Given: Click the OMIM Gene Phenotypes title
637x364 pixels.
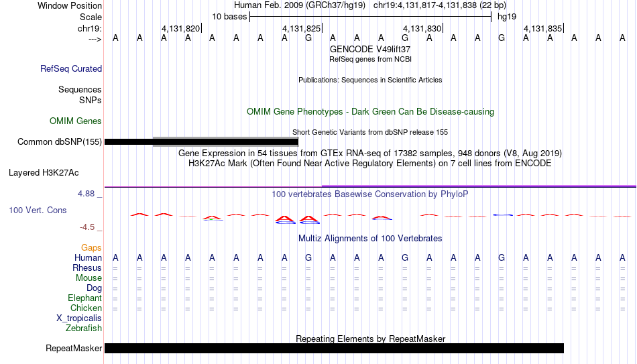Looking at the screenshot, I should pyautogui.click(x=370, y=112).
